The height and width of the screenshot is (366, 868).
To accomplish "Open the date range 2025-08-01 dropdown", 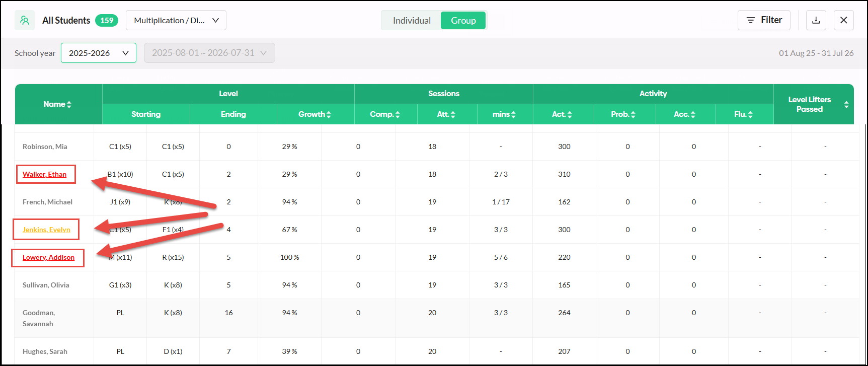I will 209,53.
